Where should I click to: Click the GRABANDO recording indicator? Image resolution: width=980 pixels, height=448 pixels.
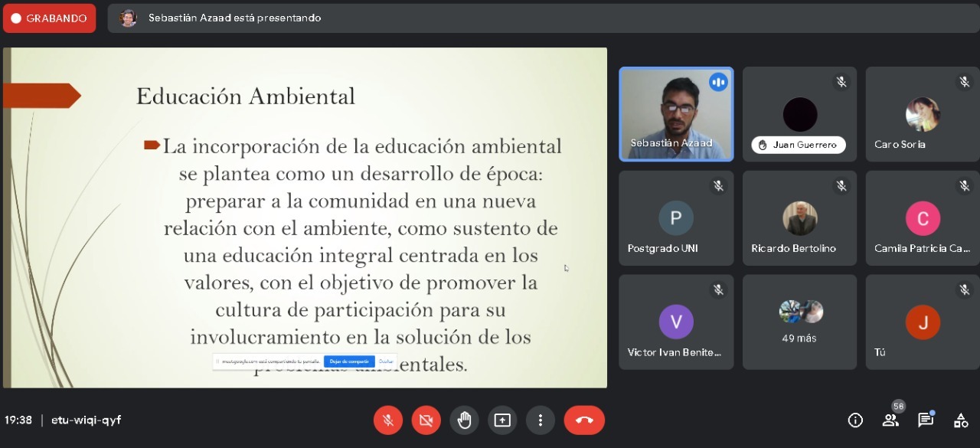point(50,18)
